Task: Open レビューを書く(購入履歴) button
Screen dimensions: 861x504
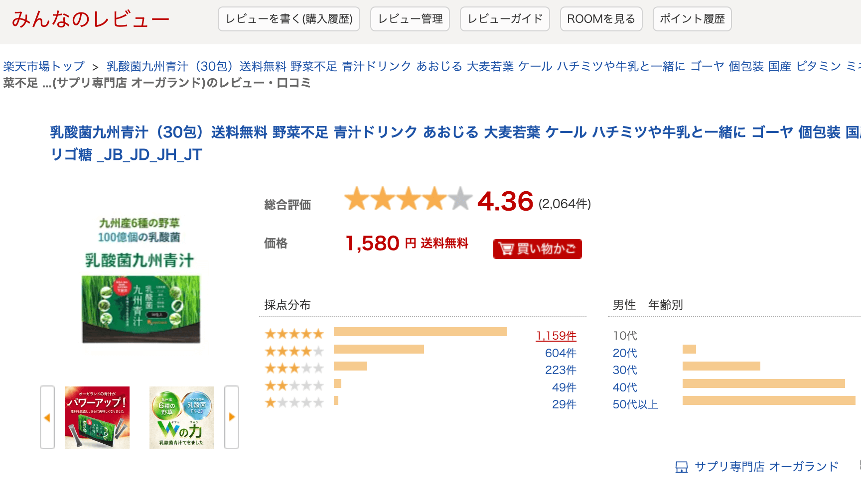Action: [289, 19]
